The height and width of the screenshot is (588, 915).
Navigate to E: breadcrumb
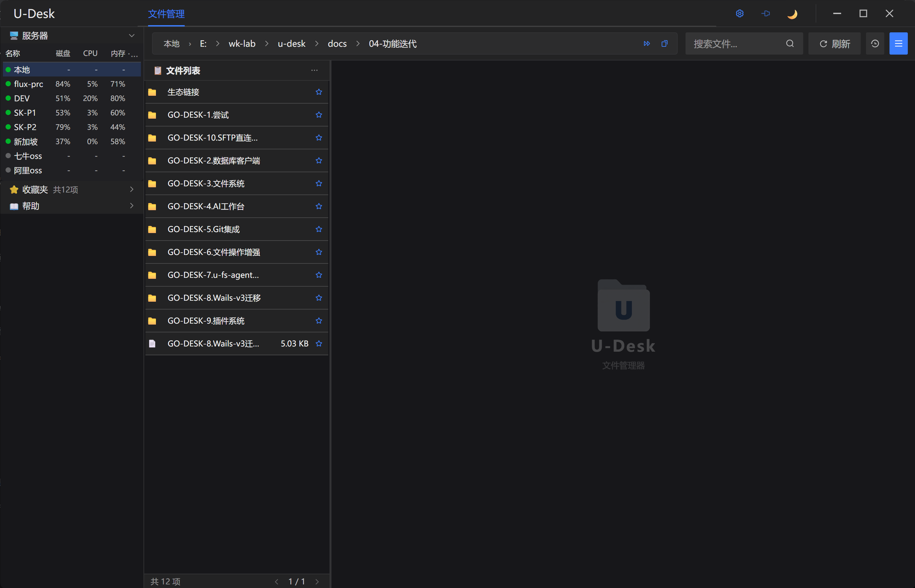203,43
